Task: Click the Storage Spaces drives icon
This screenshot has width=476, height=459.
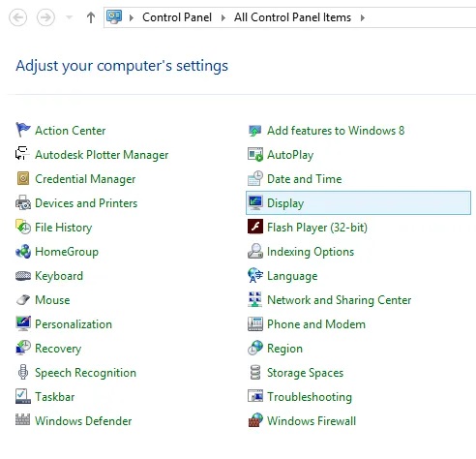Action: 255,372
